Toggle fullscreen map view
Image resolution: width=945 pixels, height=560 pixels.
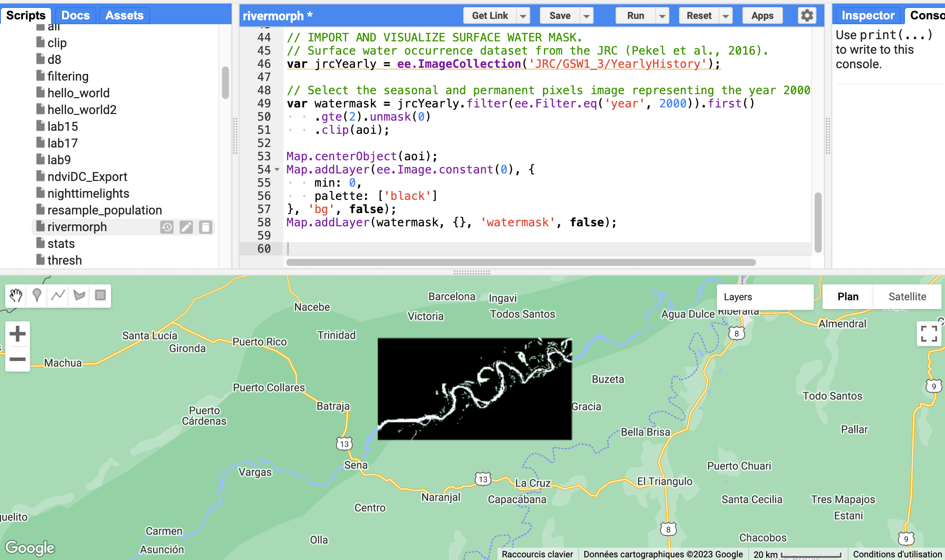click(929, 334)
